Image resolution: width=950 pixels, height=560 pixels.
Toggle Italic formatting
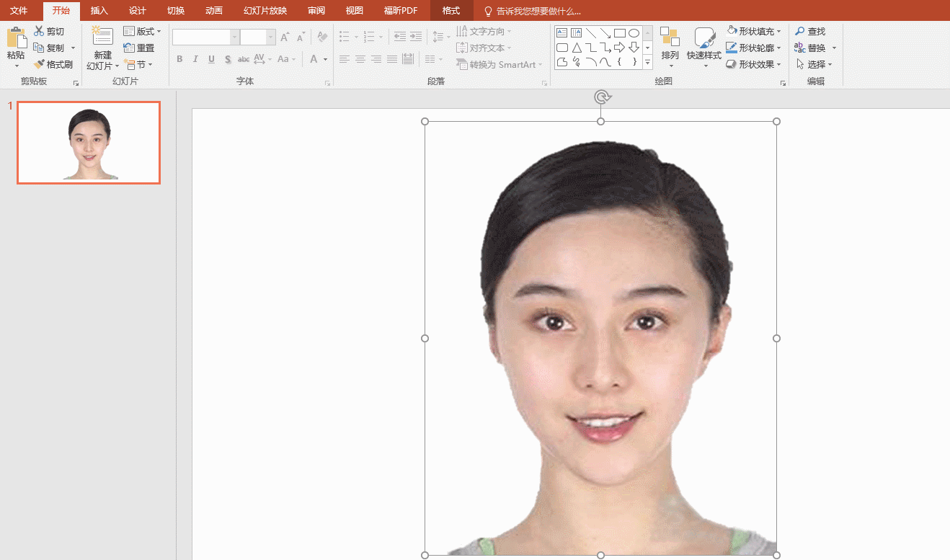point(195,59)
